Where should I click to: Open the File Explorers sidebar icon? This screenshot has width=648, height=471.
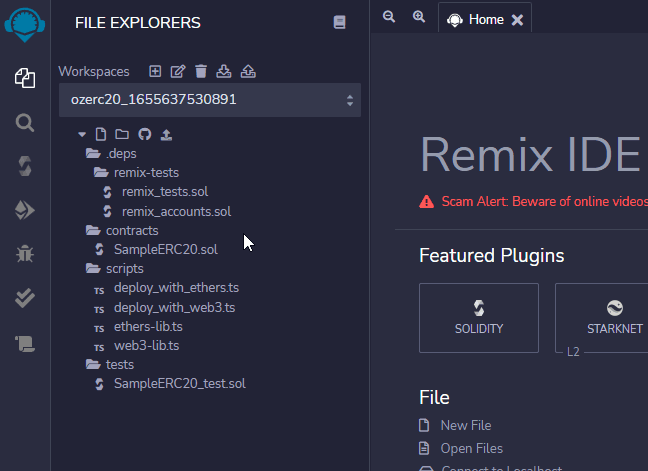tap(25, 78)
